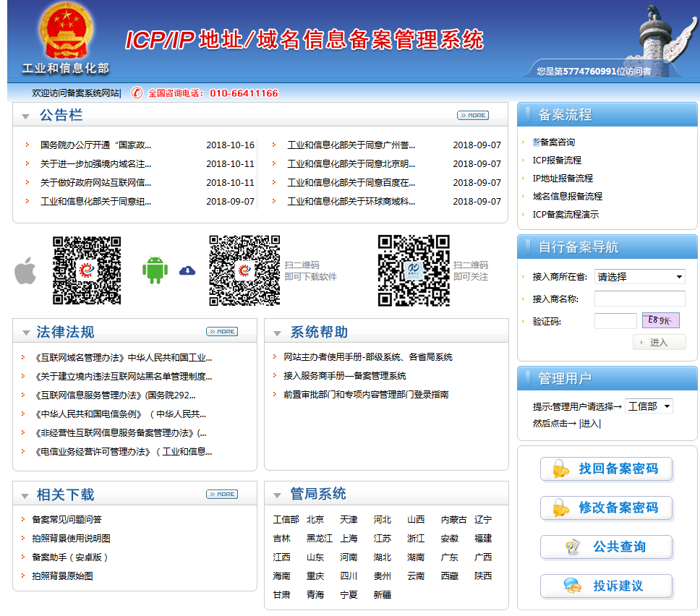Click inside the 验证码 input field
Screen dimensions: 700x616
615,320
